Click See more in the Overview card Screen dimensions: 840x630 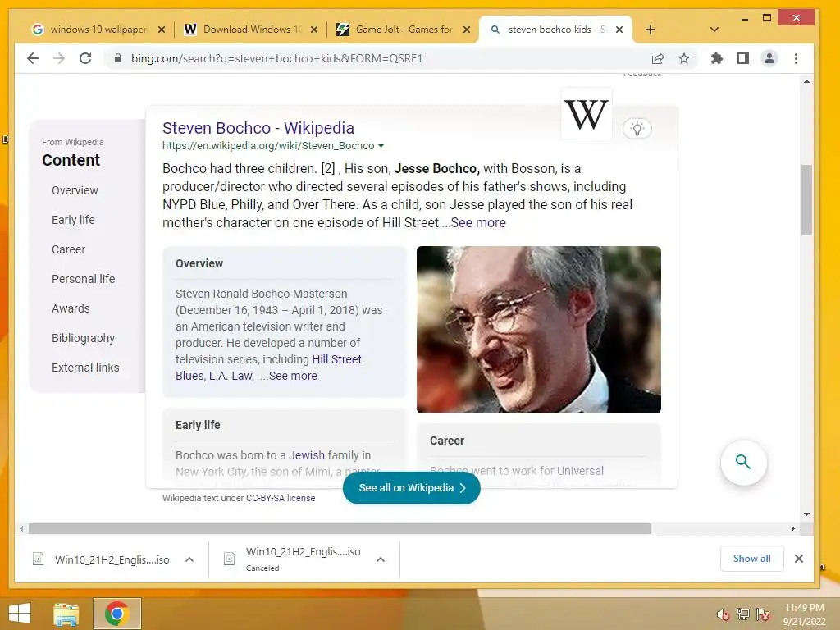point(293,376)
